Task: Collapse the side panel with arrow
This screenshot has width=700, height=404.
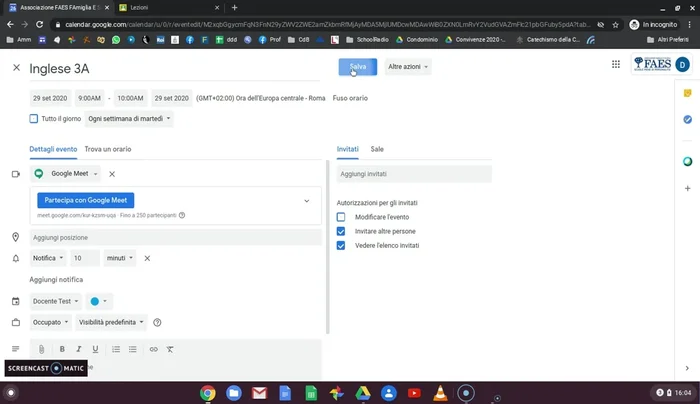Action: tap(687, 368)
